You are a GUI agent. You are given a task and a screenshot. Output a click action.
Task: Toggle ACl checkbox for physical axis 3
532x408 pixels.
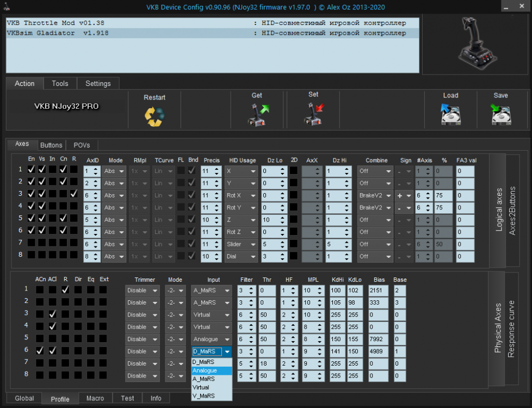tap(52, 314)
